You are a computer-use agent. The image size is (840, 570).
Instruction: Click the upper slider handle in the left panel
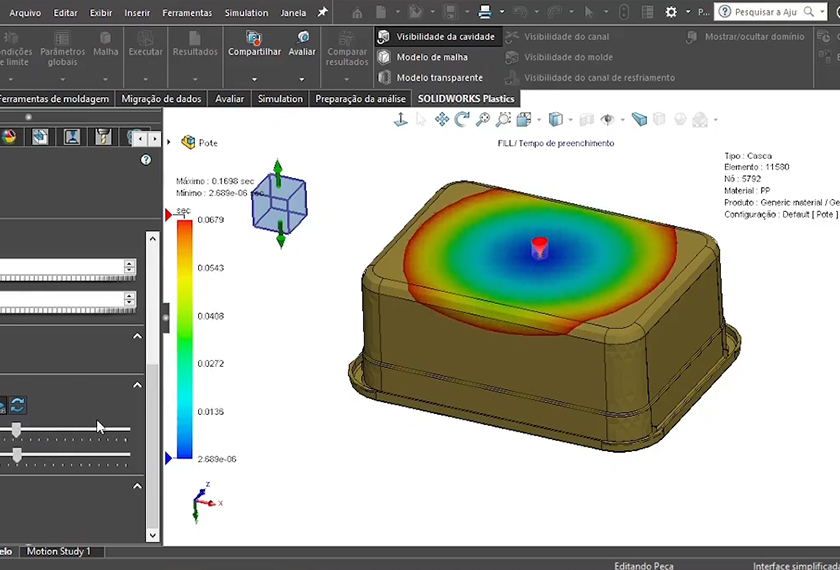[x=17, y=429]
